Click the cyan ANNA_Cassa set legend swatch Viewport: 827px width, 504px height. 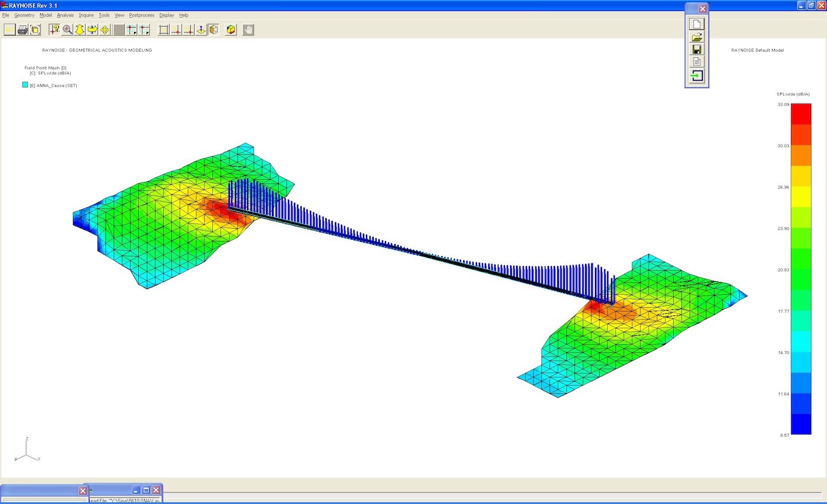coord(25,85)
